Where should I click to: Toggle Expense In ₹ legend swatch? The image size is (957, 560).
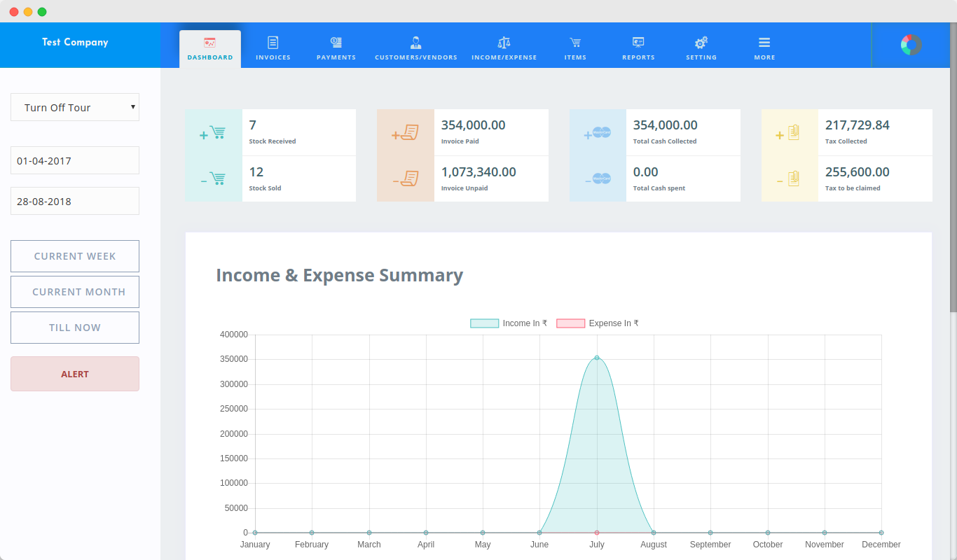click(x=570, y=323)
